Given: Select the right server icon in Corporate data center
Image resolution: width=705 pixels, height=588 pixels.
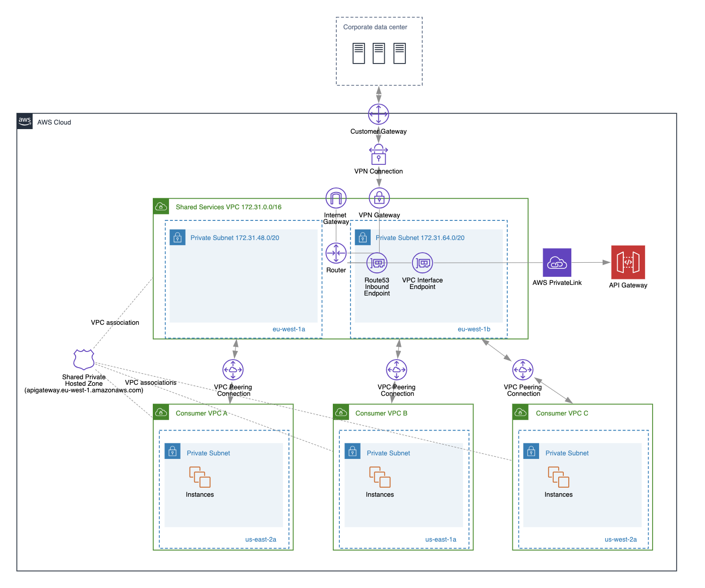Looking at the screenshot, I should 399,53.
